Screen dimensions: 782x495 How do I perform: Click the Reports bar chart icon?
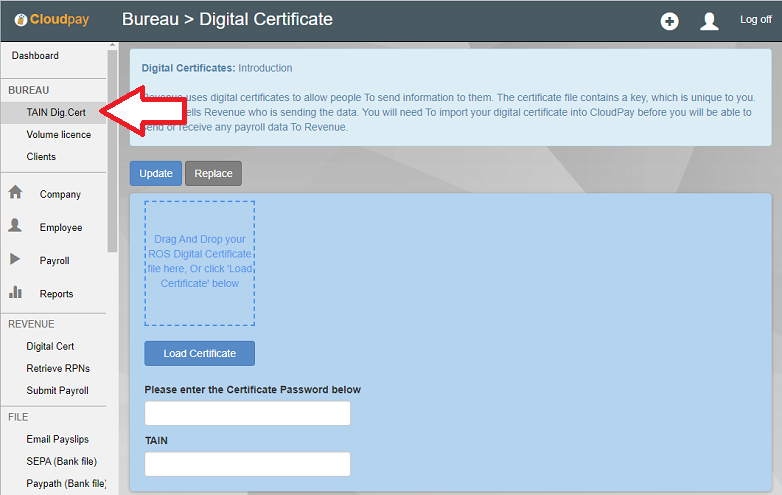(15, 292)
